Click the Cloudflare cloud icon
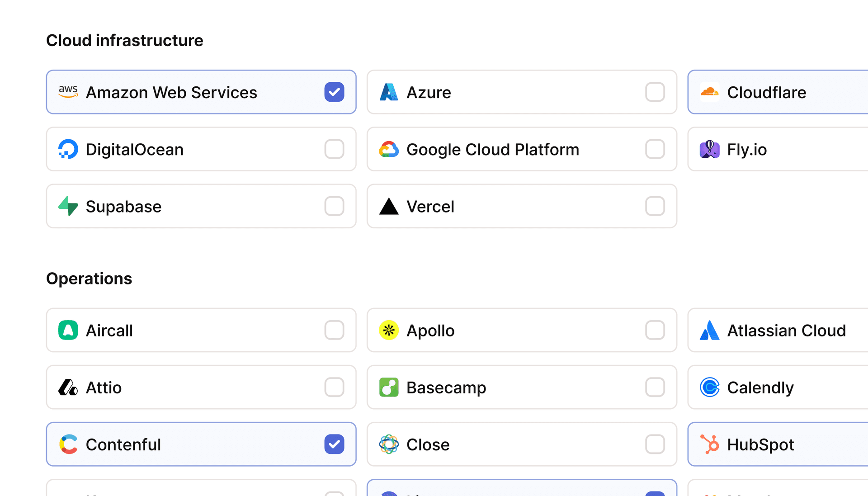Screen dimensions: 868x496 coord(710,92)
